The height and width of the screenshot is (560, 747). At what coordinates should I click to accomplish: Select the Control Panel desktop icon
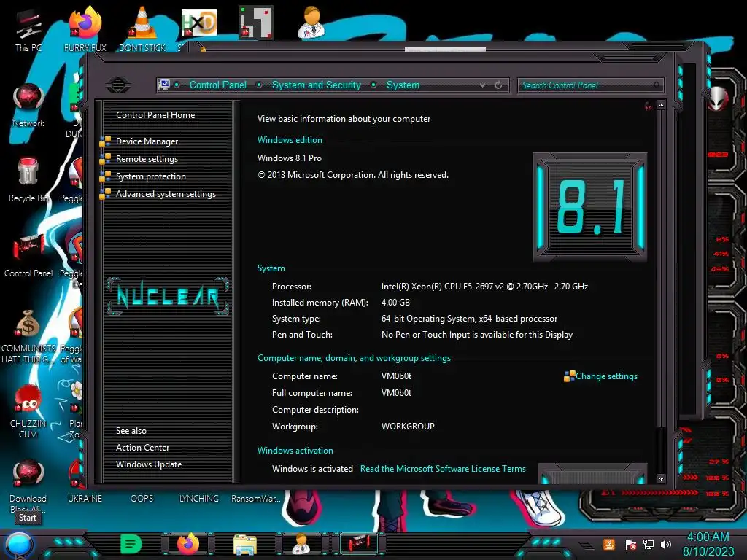point(28,248)
